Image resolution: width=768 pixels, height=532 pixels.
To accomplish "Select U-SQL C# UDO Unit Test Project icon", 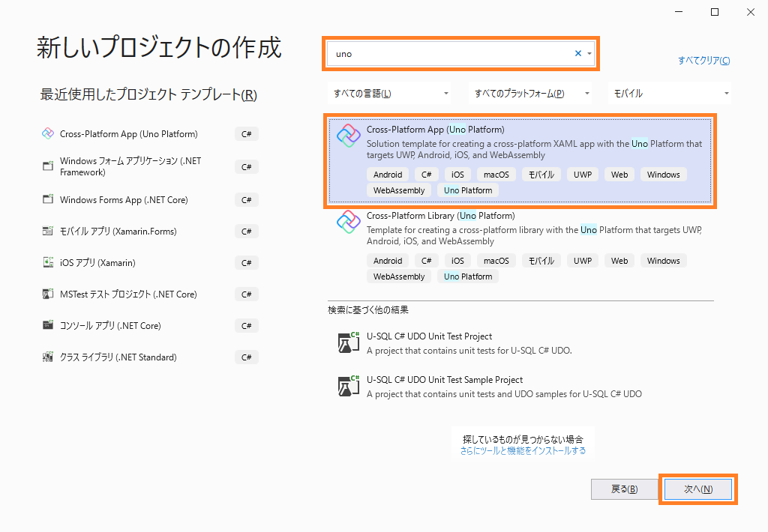I will 349,342.
